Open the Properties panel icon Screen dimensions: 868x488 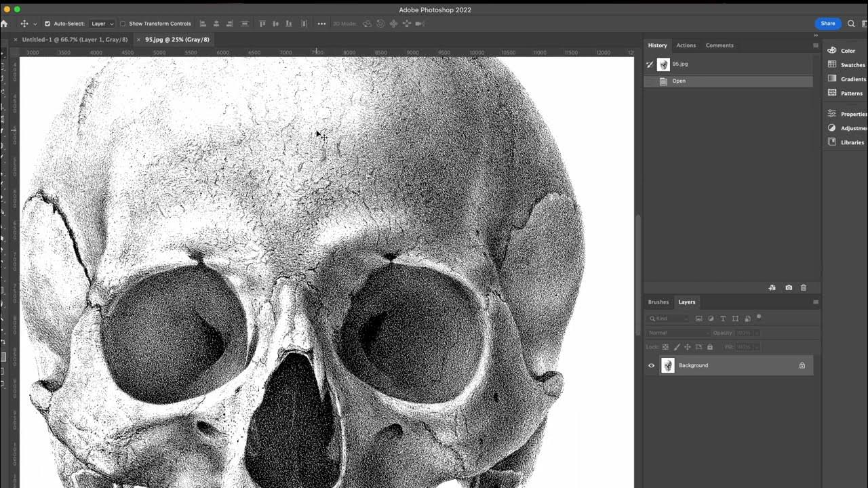(x=832, y=114)
